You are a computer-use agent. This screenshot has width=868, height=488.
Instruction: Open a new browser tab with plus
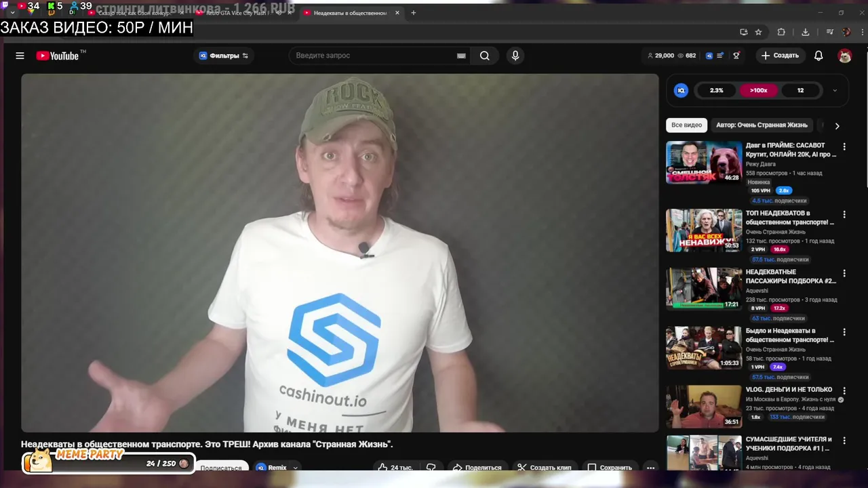tap(413, 13)
